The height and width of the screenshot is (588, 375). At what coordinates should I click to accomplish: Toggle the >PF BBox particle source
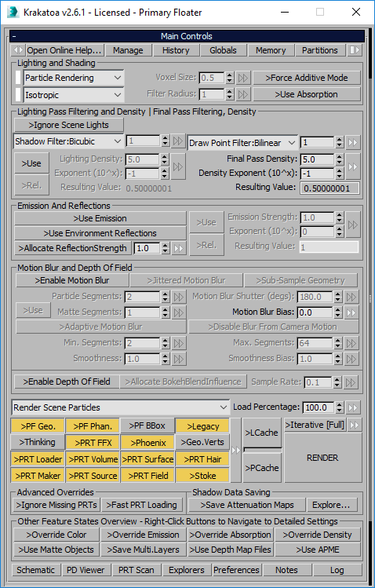pos(147,425)
